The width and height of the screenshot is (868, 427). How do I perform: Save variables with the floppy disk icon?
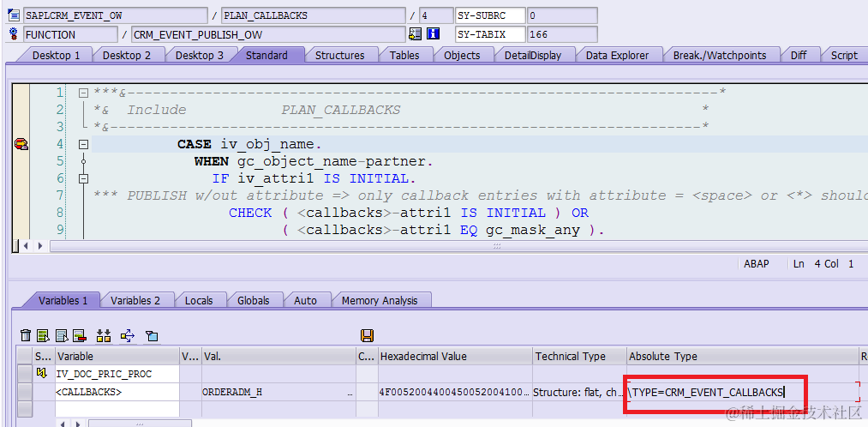click(x=367, y=335)
